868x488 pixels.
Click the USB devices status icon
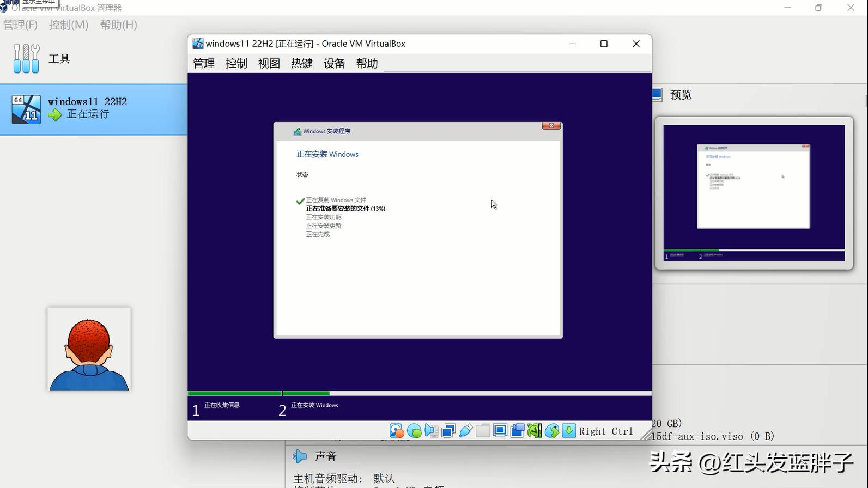pyautogui.click(x=466, y=431)
